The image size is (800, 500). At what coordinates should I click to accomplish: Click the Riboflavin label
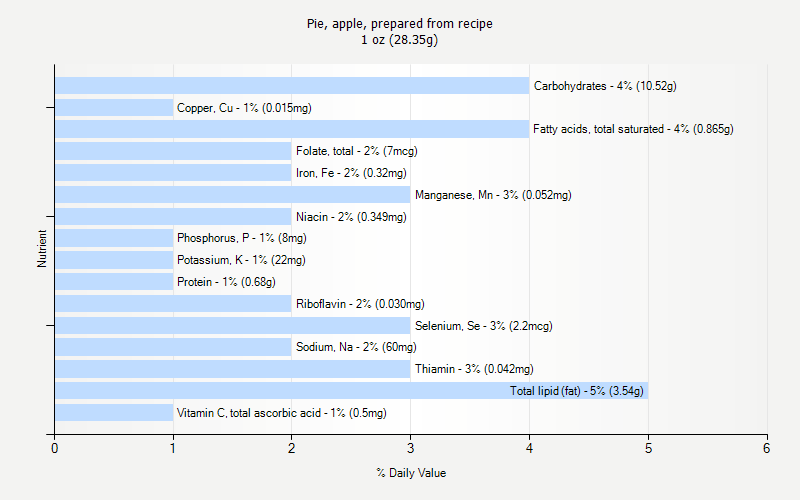(360, 304)
